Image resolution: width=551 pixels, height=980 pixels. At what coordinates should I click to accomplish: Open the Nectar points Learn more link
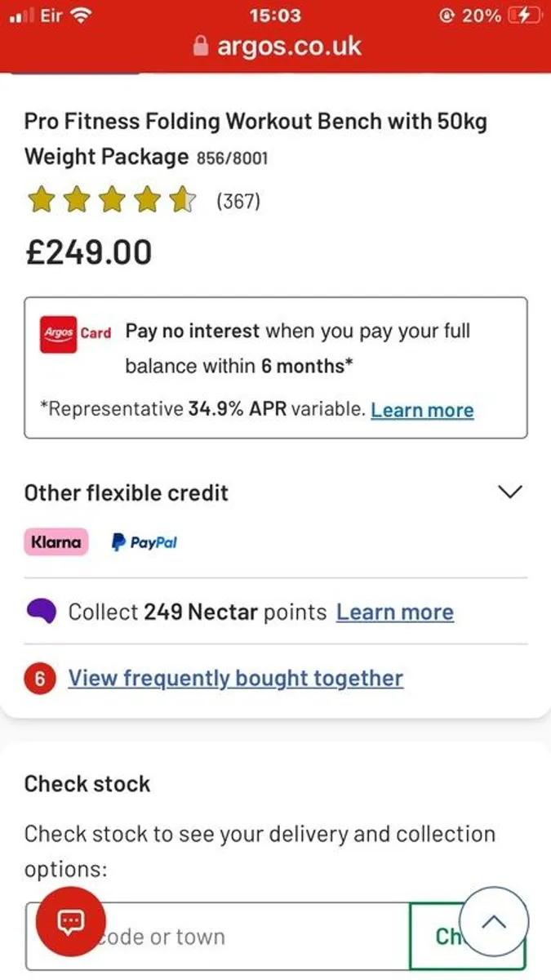[395, 612]
